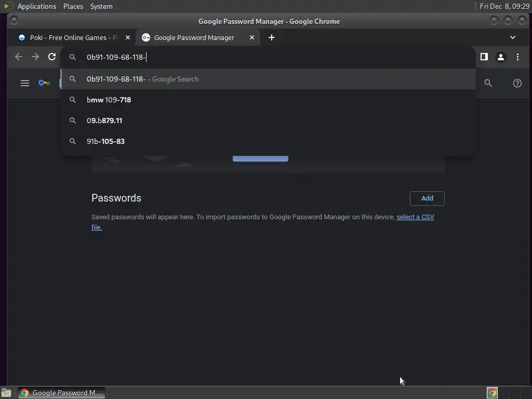This screenshot has width=532, height=399.
Task: Choose the 'bmw 109-718' suggestion
Action: coord(268,100)
